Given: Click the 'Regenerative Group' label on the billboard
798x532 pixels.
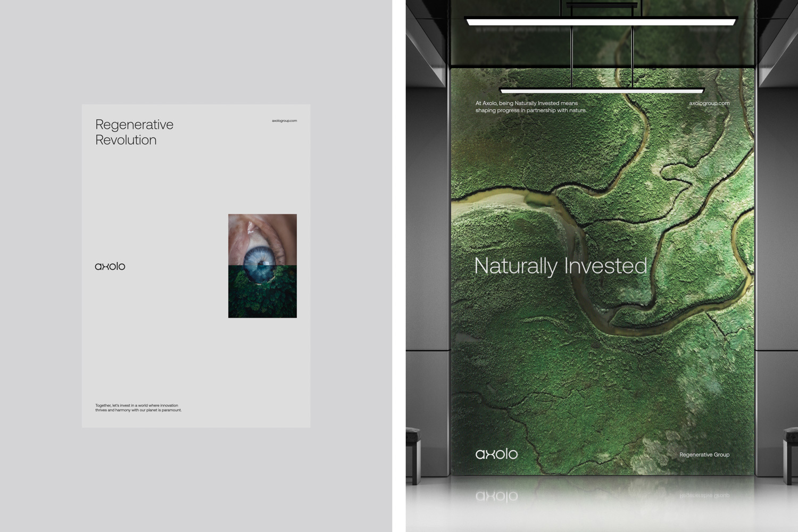Looking at the screenshot, I should click(704, 455).
